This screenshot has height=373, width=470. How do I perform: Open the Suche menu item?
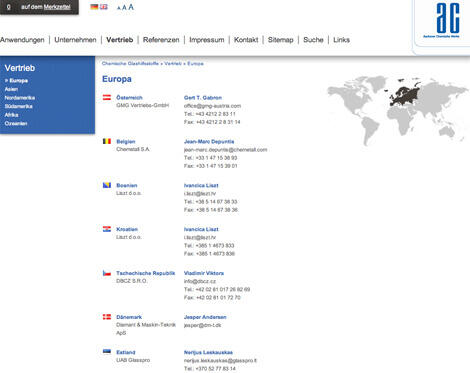click(313, 40)
